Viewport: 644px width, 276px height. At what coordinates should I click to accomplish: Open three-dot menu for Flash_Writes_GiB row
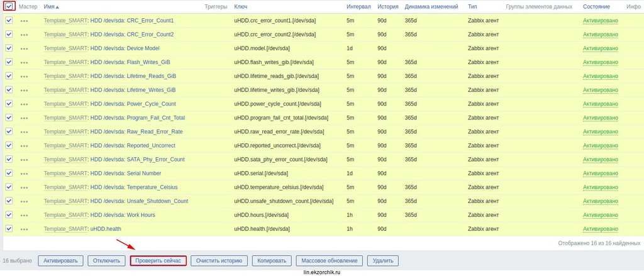click(24, 62)
